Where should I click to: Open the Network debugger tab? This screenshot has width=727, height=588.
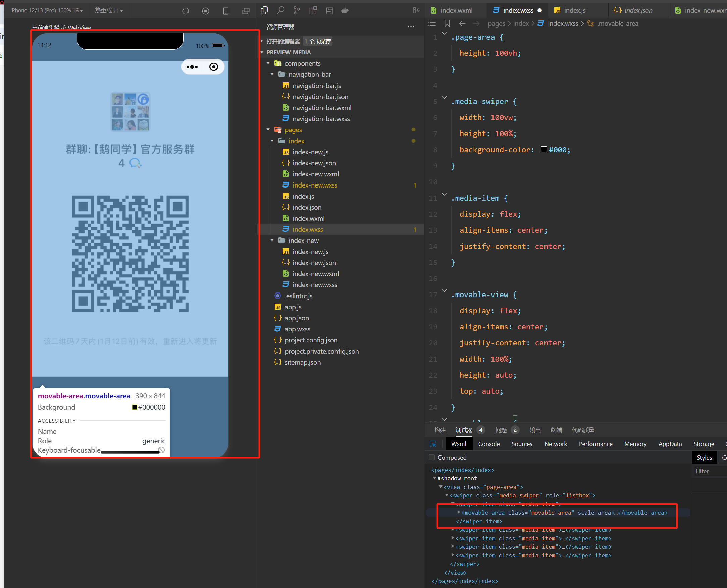555,444
